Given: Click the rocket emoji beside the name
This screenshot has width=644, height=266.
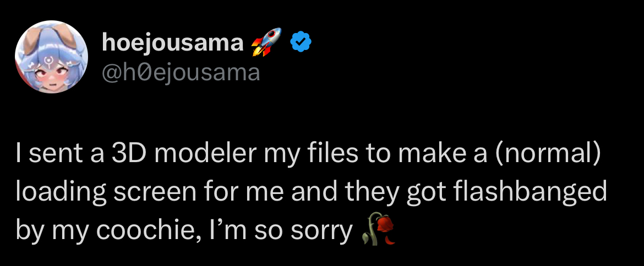Looking at the screenshot, I should tap(265, 42).
